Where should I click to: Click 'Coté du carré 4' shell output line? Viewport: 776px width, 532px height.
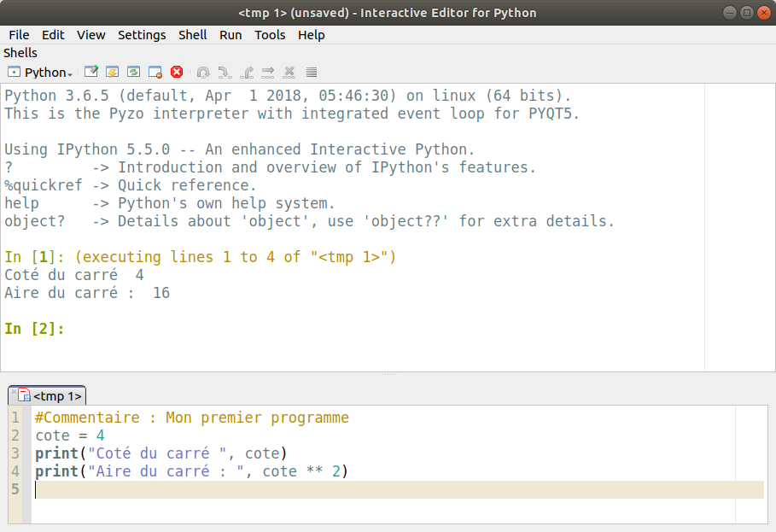(x=74, y=275)
